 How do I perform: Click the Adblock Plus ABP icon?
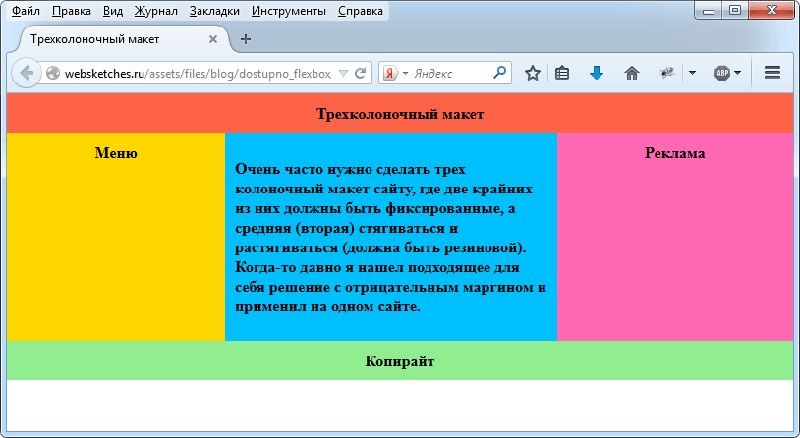click(721, 74)
